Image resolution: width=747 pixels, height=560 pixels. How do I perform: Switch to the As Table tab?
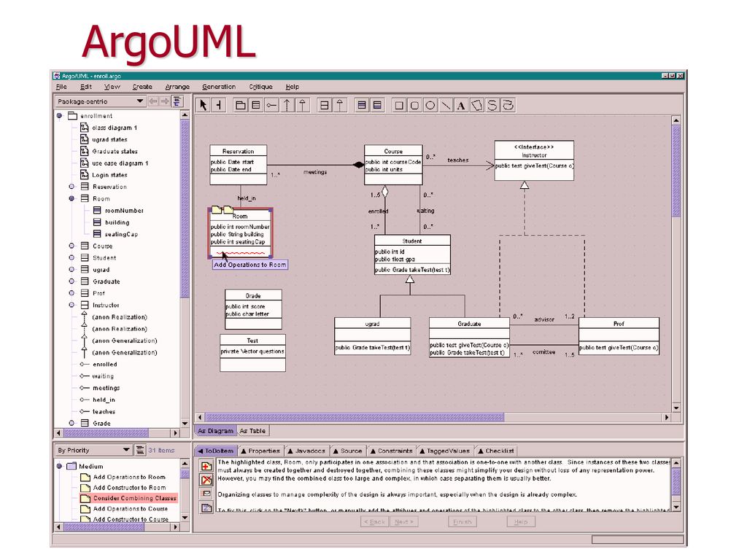252,430
